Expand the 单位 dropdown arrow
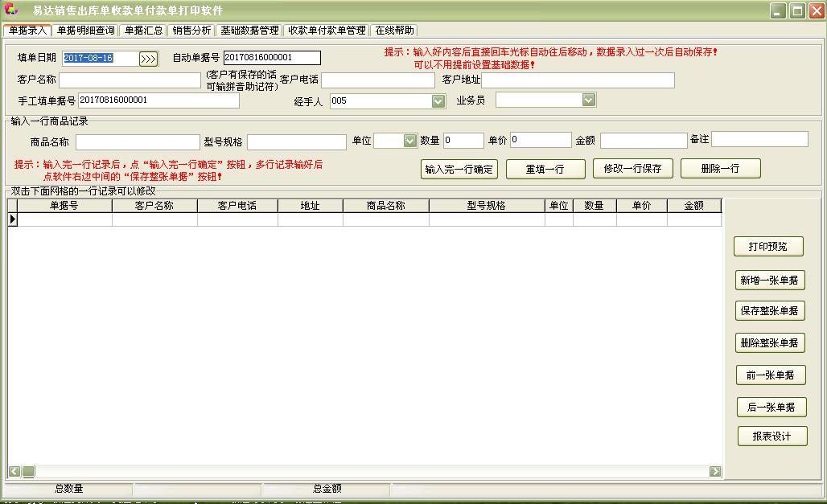Viewport: 827px width, 504px height. 409,141
